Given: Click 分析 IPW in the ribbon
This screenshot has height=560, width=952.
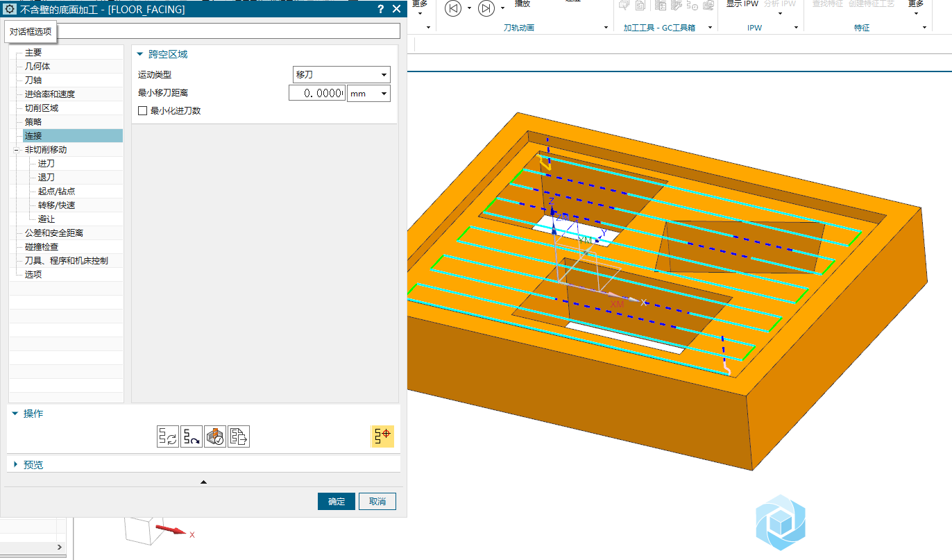Looking at the screenshot, I should pyautogui.click(x=780, y=3).
